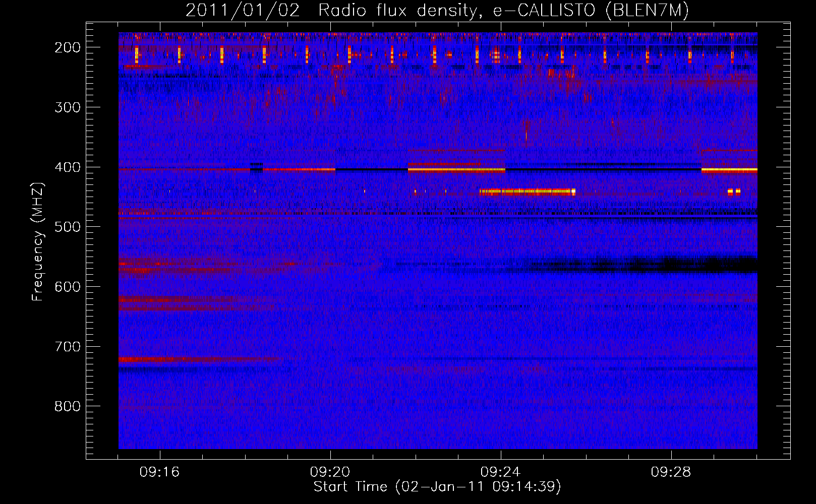Select the 300 frequency tick label
This screenshot has width=816, height=504.
pos(68,107)
